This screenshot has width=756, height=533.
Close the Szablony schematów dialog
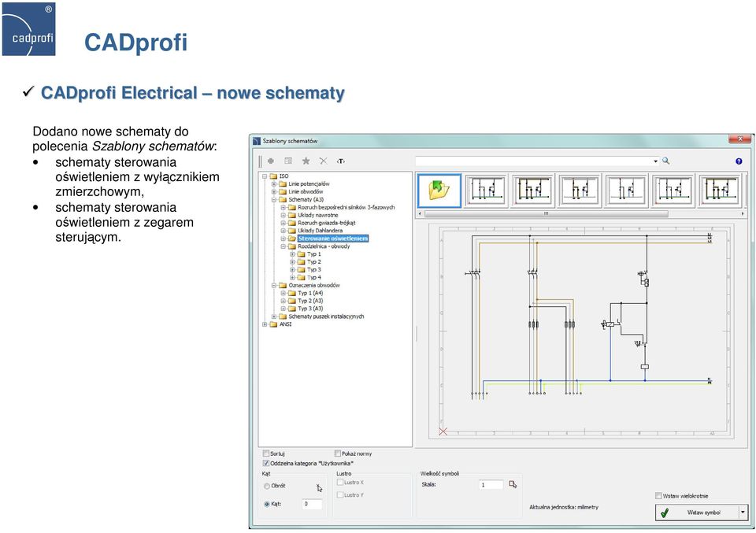(740, 139)
